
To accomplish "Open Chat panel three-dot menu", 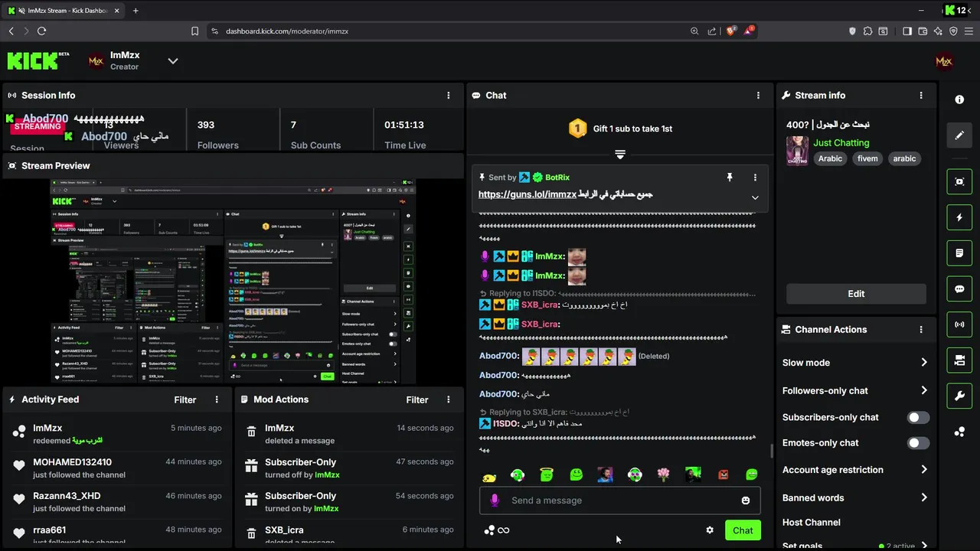I will pyautogui.click(x=758, y=95).
